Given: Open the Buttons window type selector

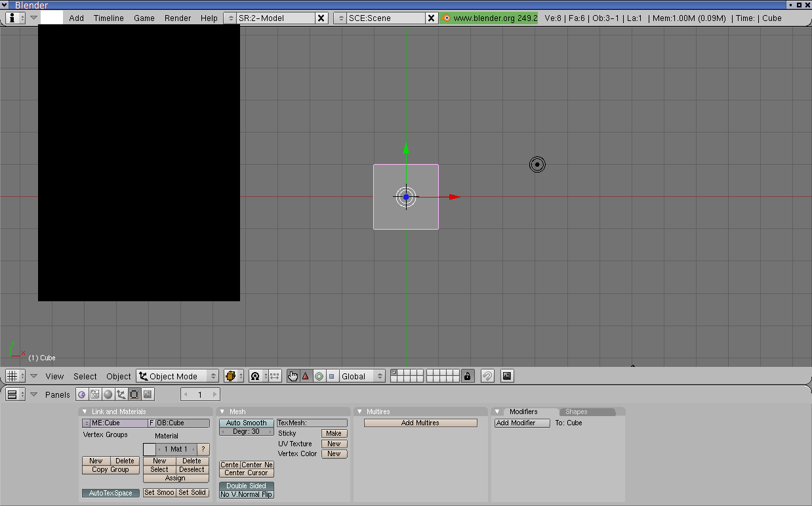Looking at the screenshot, I should tap(15, 394).
